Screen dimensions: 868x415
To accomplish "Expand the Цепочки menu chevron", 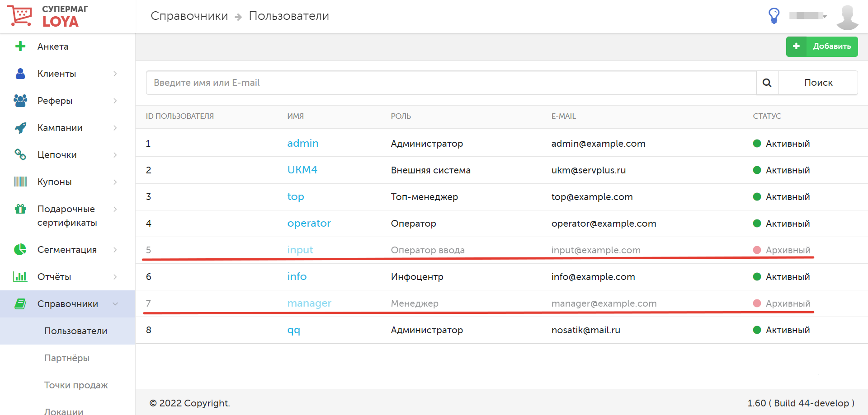I will (x=115, y=155).
